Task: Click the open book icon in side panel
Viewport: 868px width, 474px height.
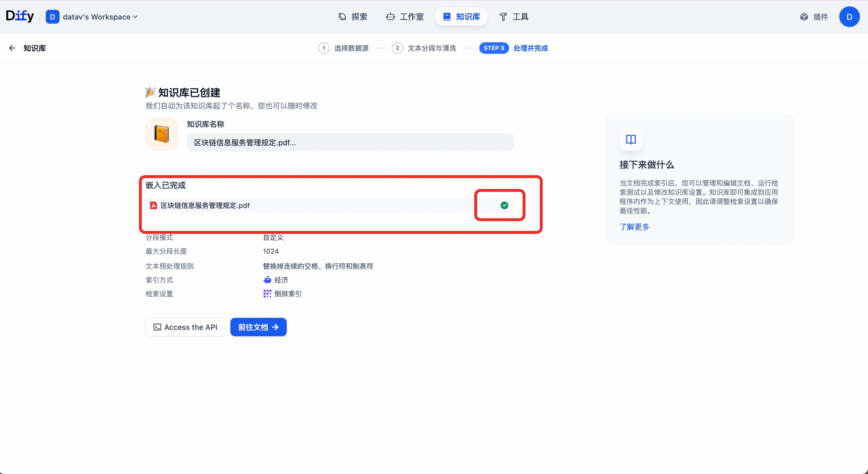Action: tap(631, 139)
